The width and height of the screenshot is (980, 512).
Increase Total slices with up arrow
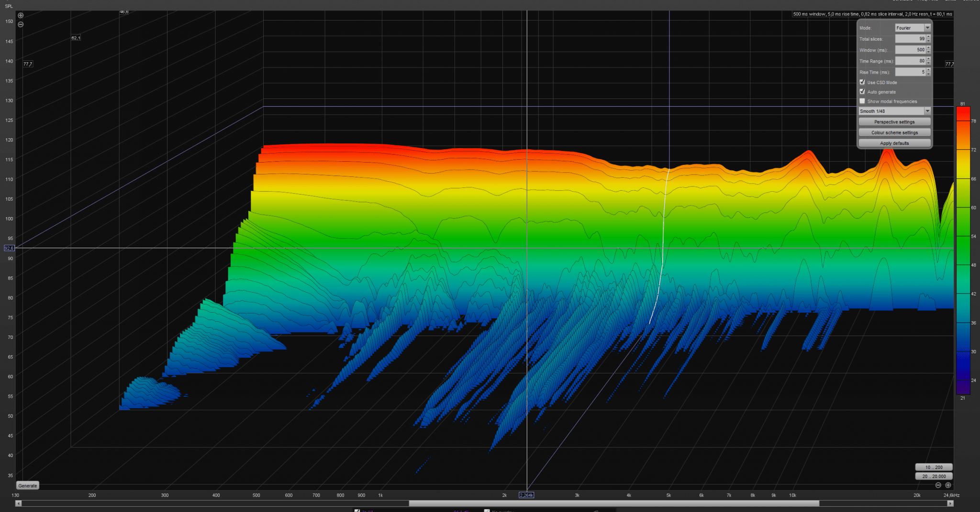point(928,37)
